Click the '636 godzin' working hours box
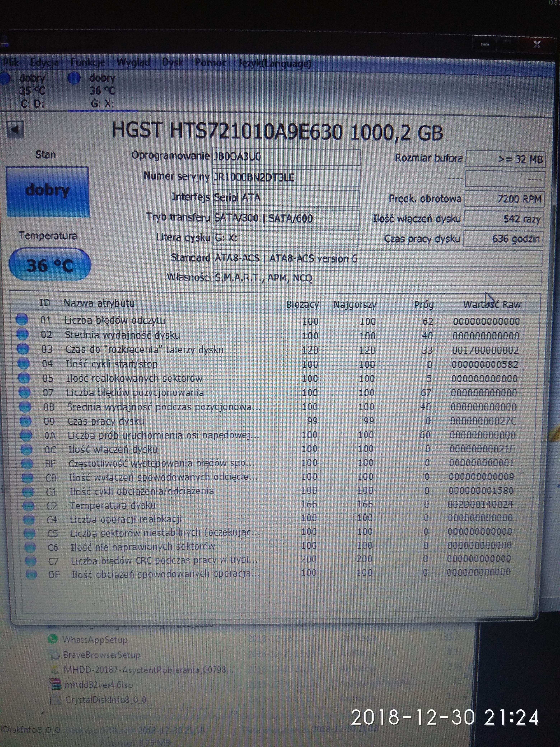Screen dimensions: 560x747 (x=503, y=239)
